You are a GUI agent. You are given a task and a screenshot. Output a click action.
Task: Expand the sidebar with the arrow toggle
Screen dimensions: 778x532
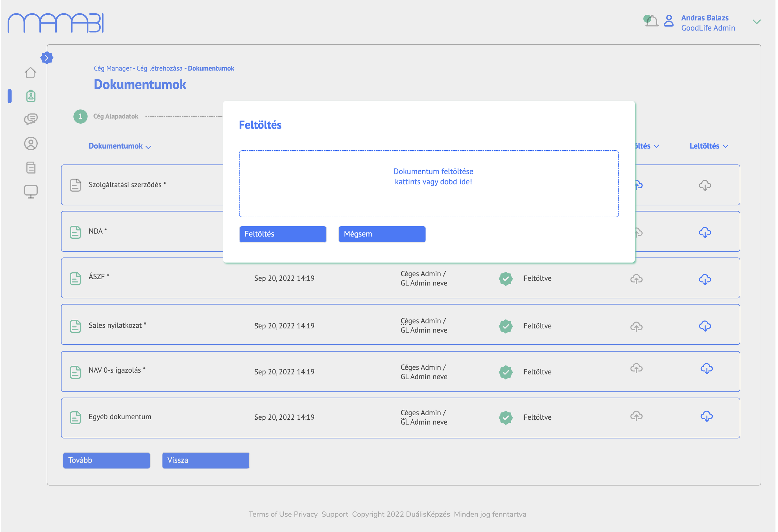(47, 58)
